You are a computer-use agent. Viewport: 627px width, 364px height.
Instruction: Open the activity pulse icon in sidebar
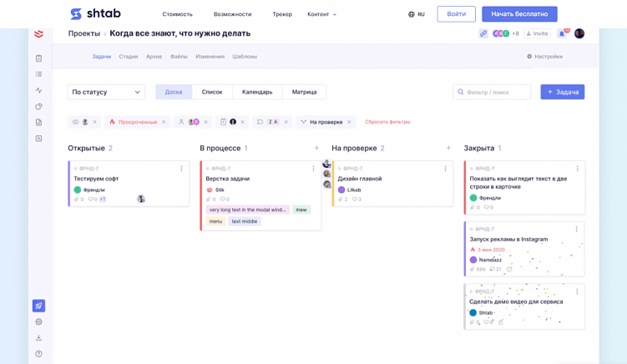point(38,90)
